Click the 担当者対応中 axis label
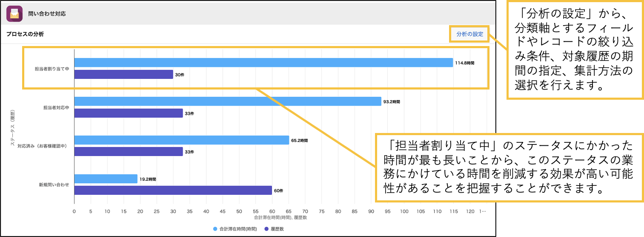 click(x=56, y=107)
